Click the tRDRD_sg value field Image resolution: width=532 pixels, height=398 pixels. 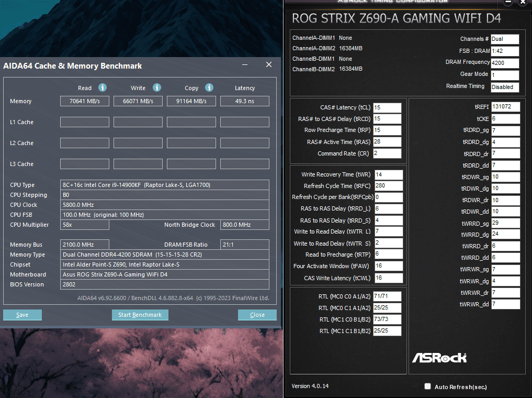pos(505,130)
